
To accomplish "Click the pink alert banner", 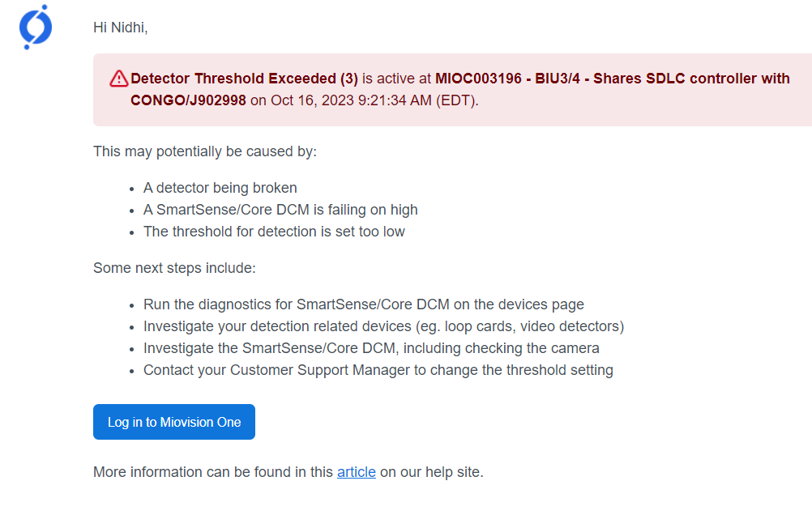I will (x=452, y=90).
